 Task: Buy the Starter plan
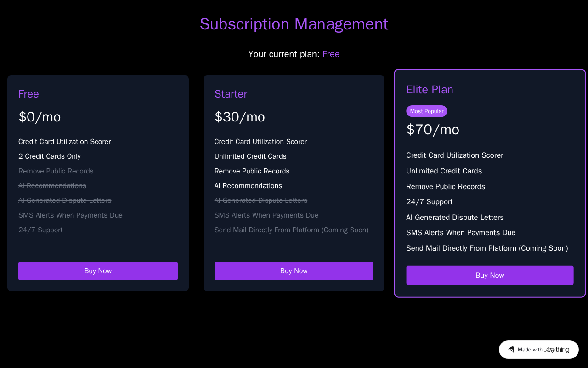(294, 271)
